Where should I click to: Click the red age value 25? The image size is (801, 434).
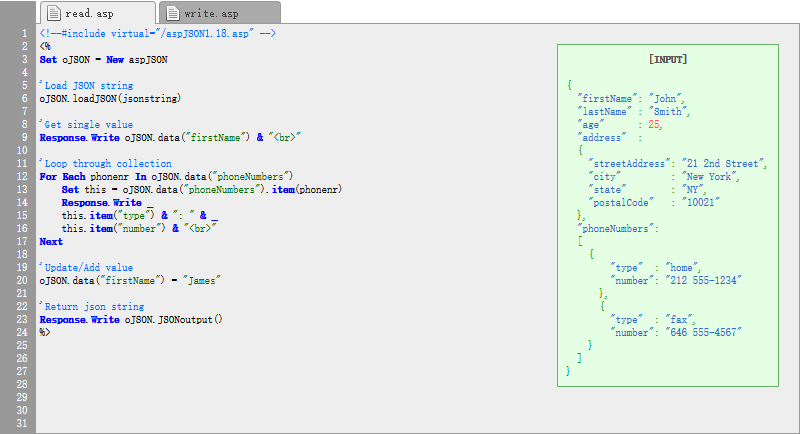tap(654, 125)
